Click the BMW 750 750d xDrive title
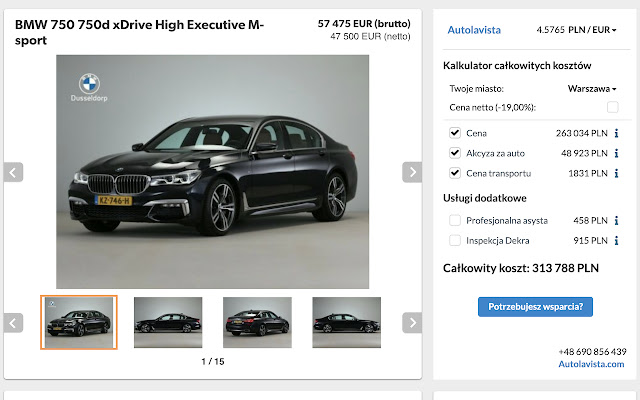The height and width of the screenshot is (400, 640). pos(140,32)
